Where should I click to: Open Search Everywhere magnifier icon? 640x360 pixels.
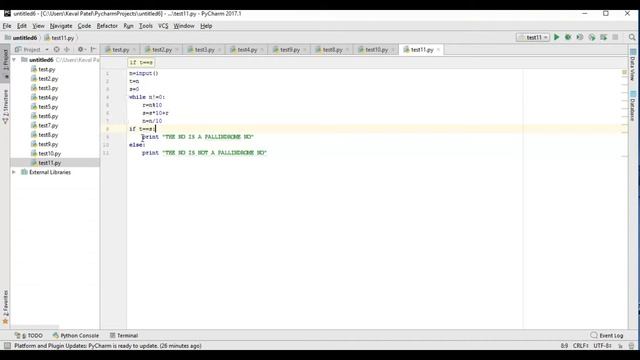(x=632, y=37)
